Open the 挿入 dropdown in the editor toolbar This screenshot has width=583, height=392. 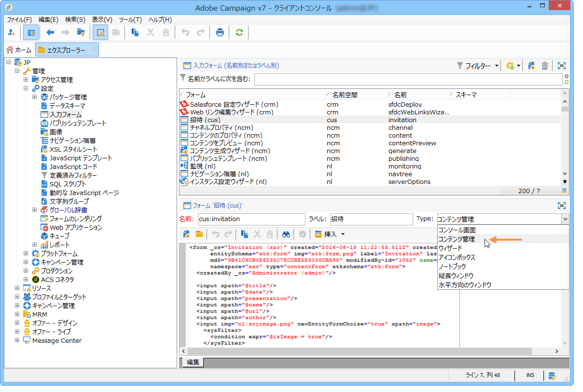pyautogui.click(x=330, y=234)
